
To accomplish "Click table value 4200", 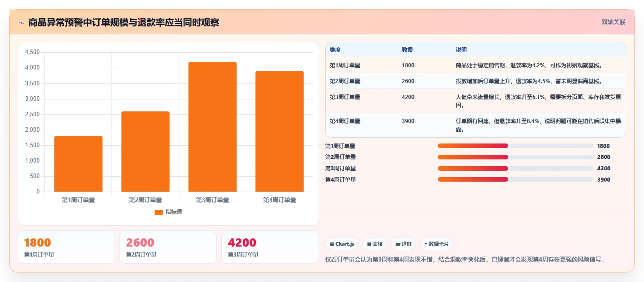I will pyautogui.click(x=408, y=97).
